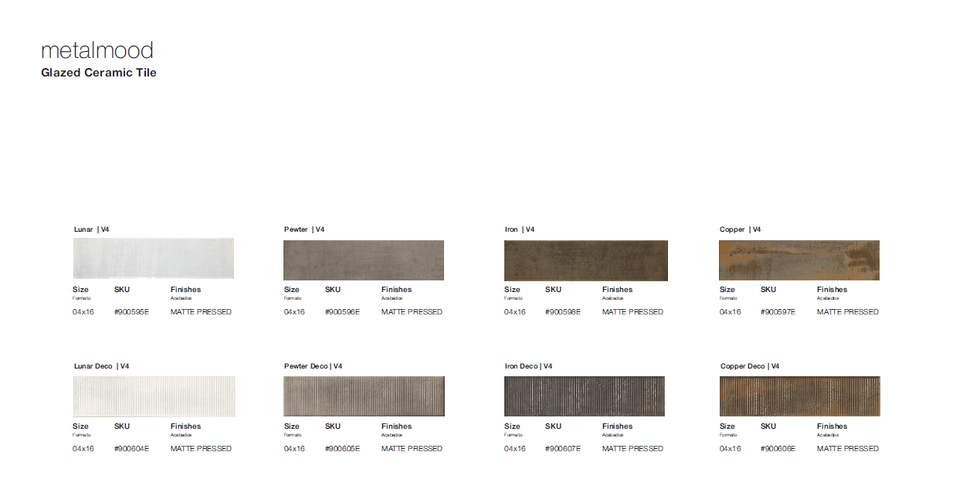Click SKU #900595E under Lunar
The width and height of the screenshot is (980, 496).
coord(131,312)
